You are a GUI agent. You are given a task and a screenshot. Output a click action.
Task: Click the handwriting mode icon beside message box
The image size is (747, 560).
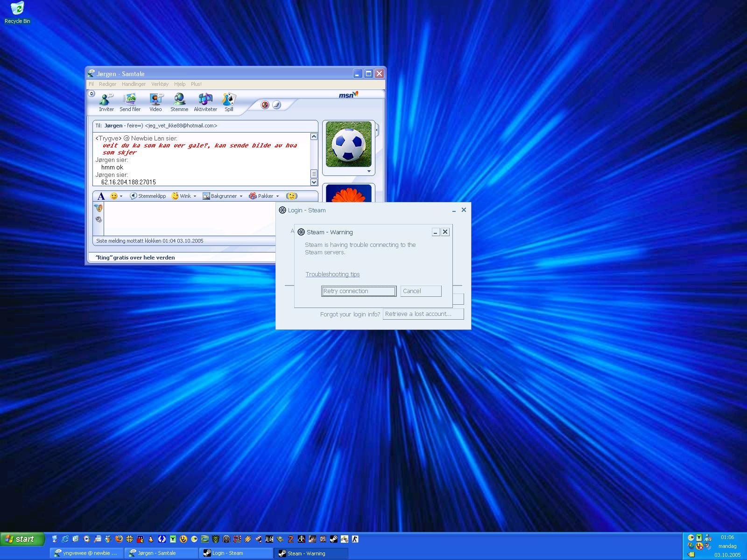[99, 208]
